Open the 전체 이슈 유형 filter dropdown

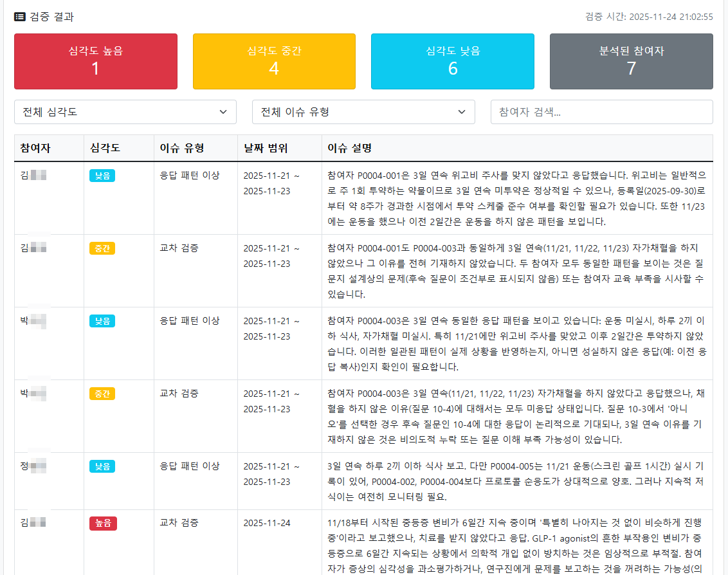coord(363,112)
